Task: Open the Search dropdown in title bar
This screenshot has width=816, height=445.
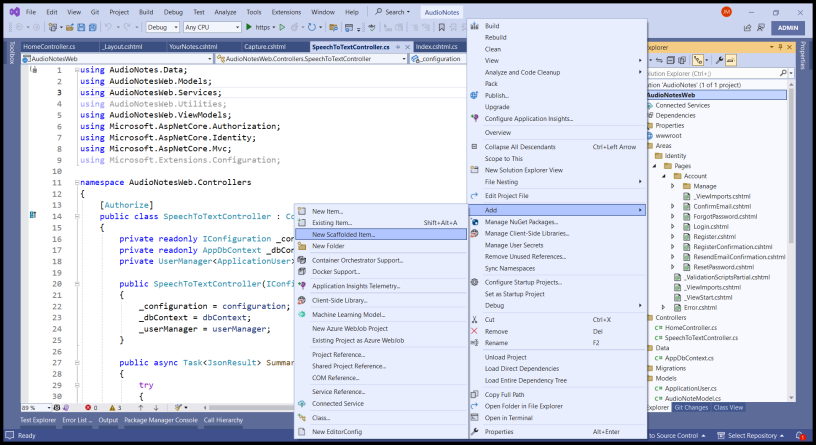Action: (x=392, y=11)
